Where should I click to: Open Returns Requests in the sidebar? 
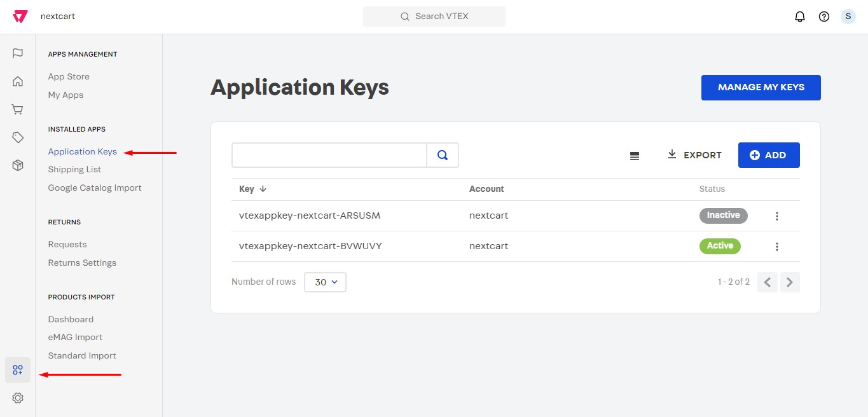[67, 244]
